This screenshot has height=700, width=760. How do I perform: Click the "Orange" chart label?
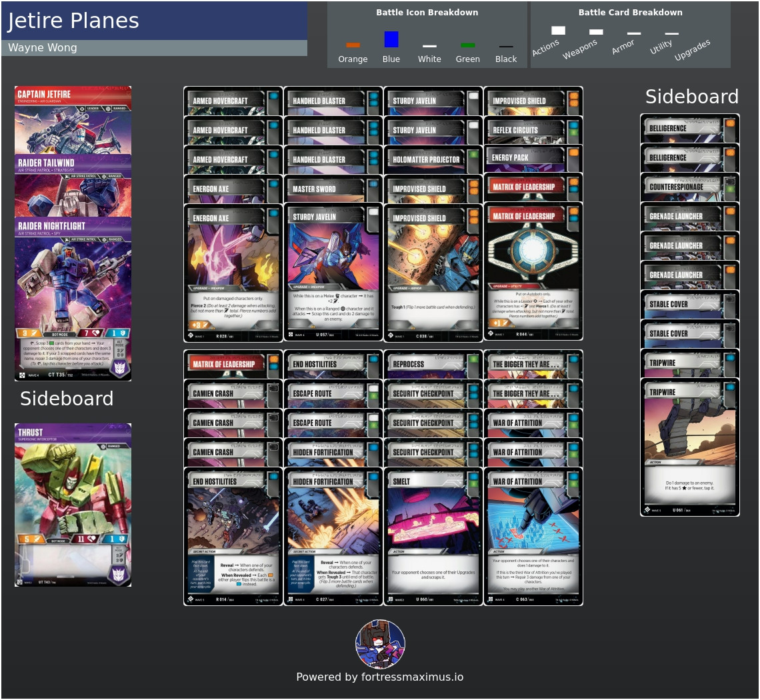[353, 59]
